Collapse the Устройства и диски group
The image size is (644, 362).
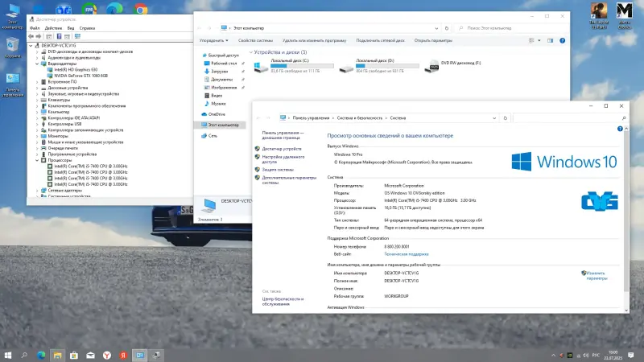[251, 52]
